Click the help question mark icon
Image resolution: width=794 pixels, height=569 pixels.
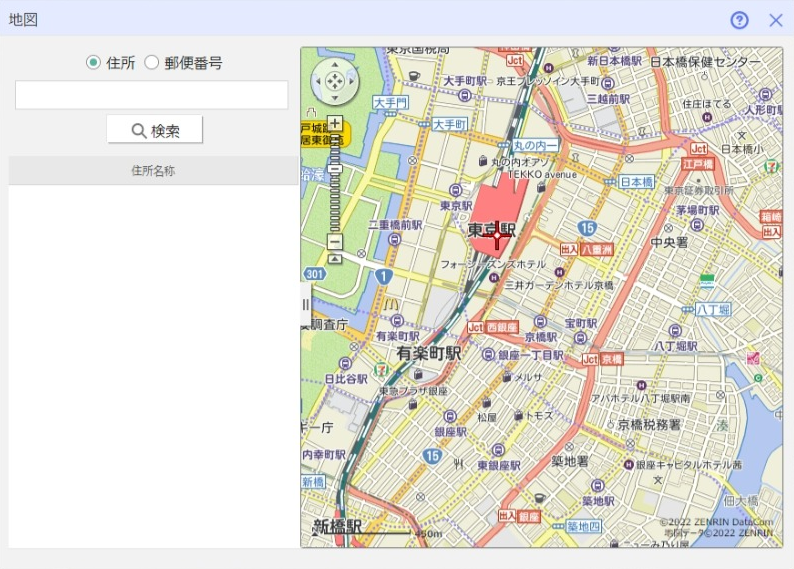point(739,20)
